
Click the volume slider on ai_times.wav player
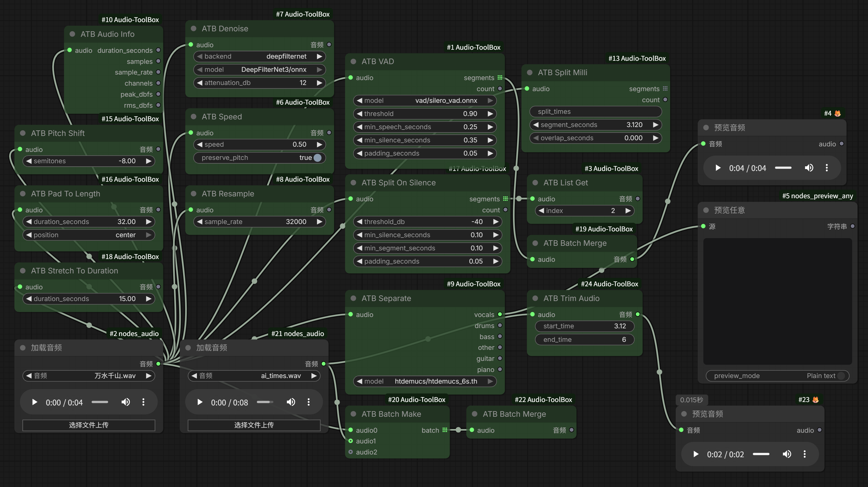(265, 402)
